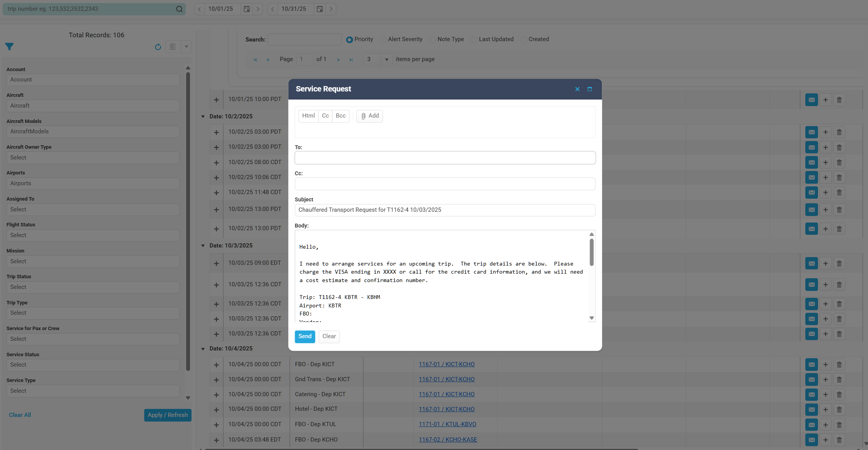Toggle the Bcc field button

340,116
